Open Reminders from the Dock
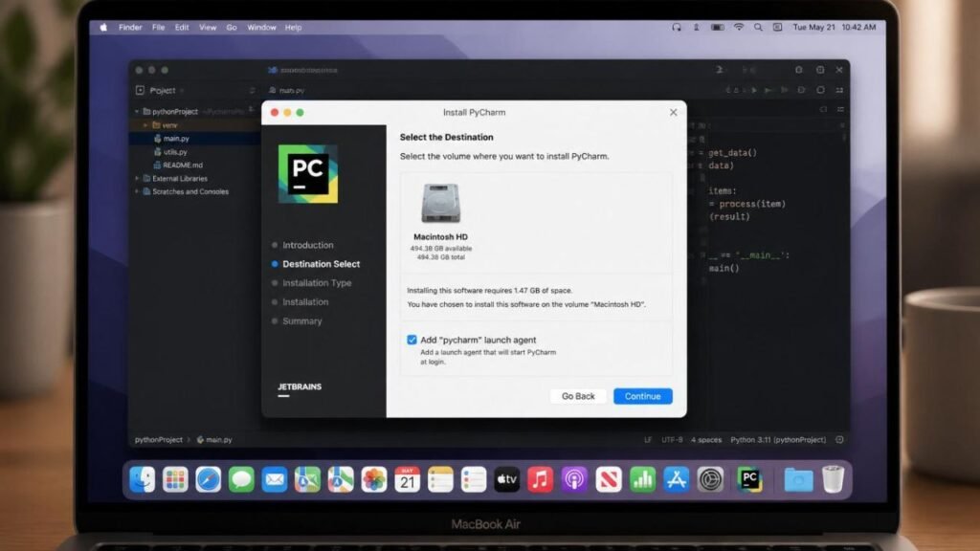Screen dimensions: 980x551 click(x=474, y=480)
